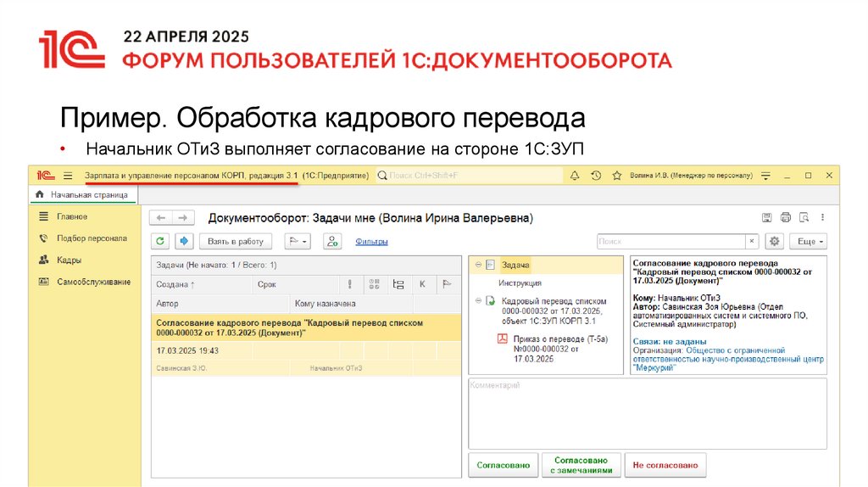Click in the task list Поиск field

point(671,241)
